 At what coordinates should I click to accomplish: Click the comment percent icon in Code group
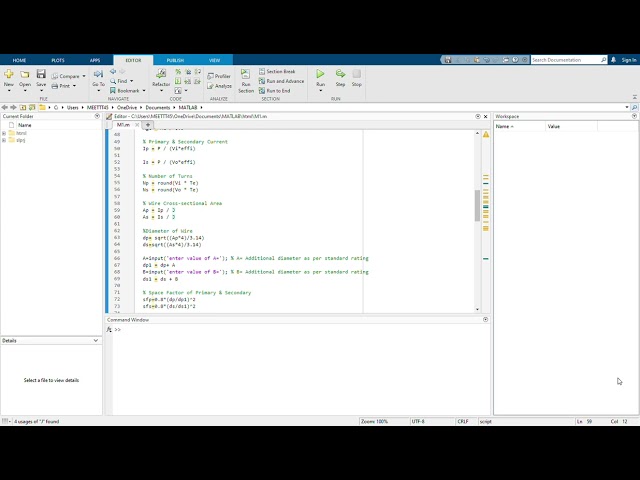tap(178, 72)
